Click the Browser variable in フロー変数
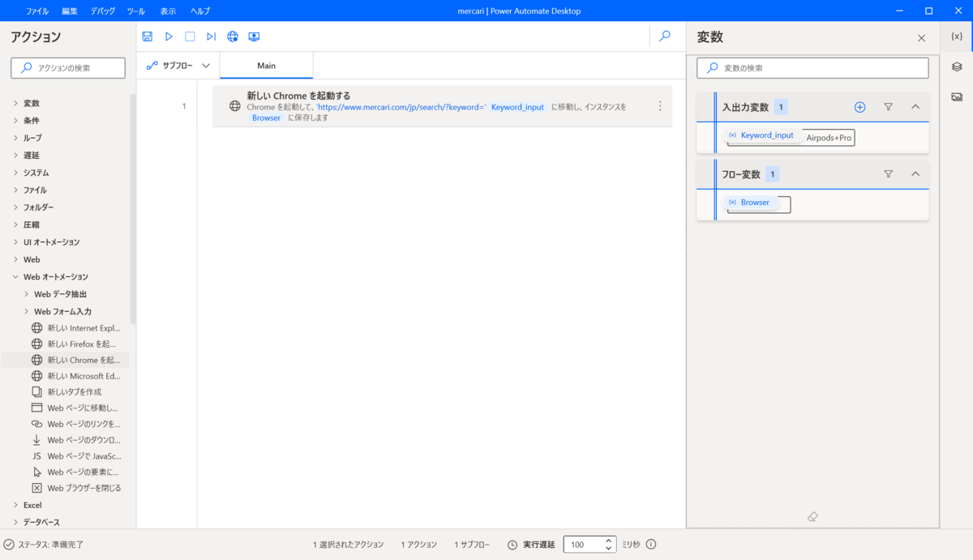This screenshot has width=973, height=560. point(749,203)
